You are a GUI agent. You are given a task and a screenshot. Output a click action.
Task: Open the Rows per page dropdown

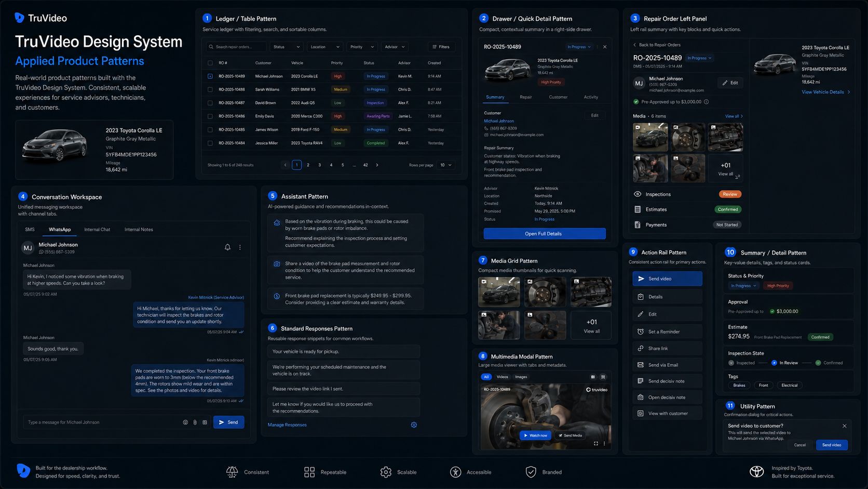[446, 165]
